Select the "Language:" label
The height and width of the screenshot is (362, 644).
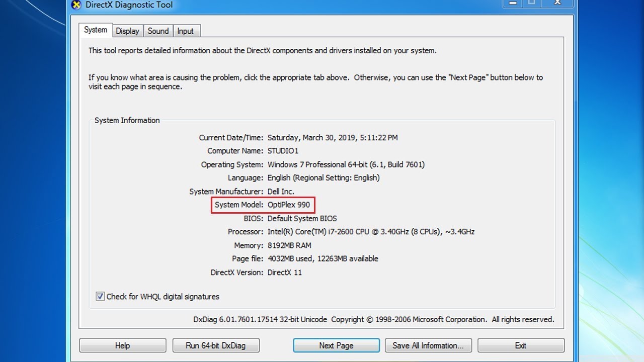click(x=245, y=178)
